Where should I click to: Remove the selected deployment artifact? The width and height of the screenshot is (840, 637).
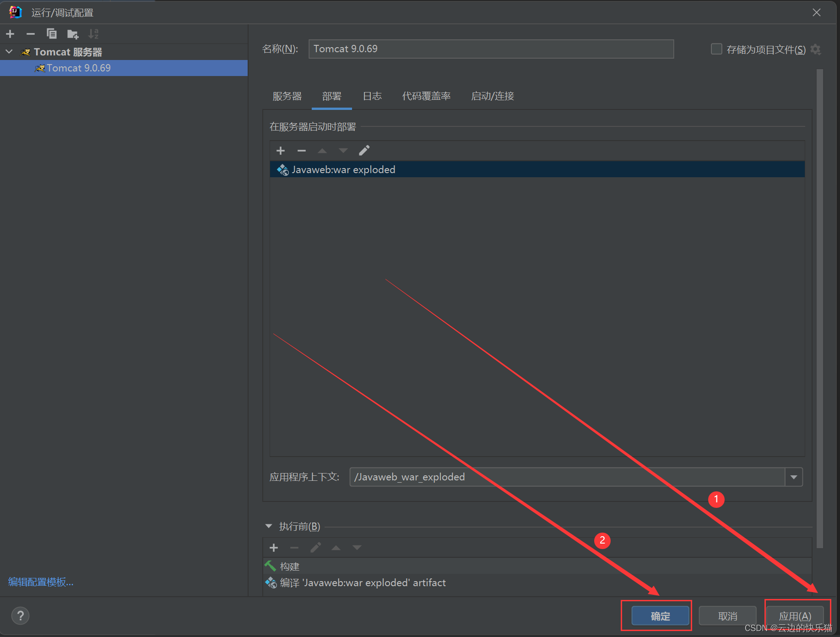coord(302,151)
